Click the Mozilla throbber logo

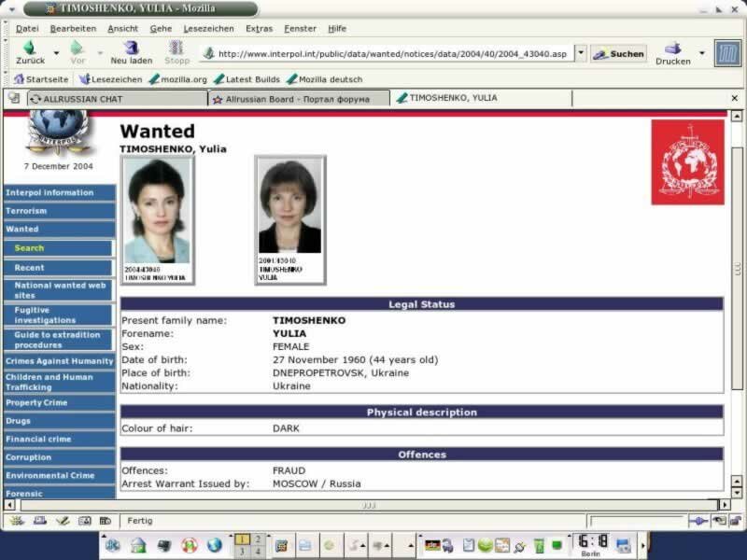click(727, 53)
